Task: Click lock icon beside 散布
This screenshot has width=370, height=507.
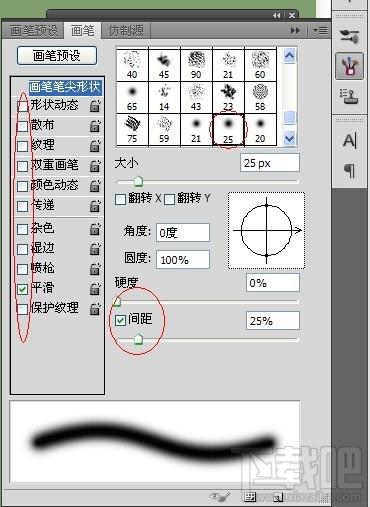Action: click(x=95, y=126)
